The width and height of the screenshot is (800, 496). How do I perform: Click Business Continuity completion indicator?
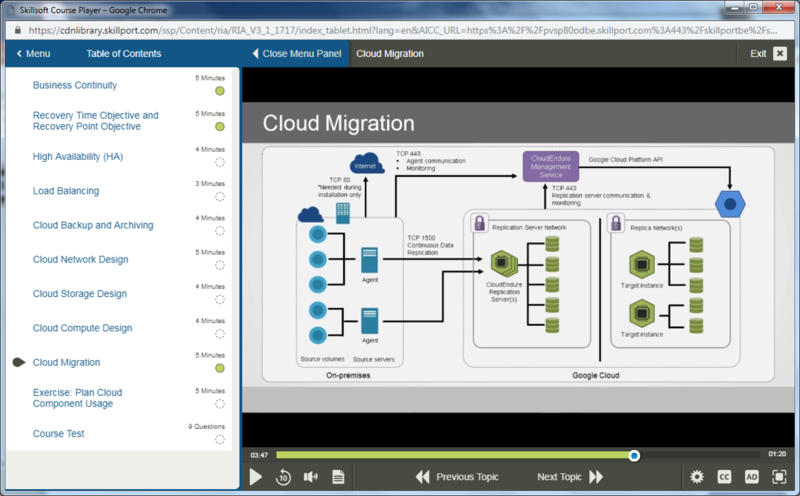tap(220, 91)
